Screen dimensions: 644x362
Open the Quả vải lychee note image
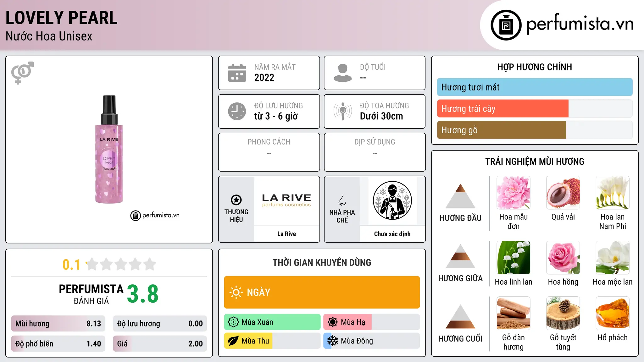563,193
